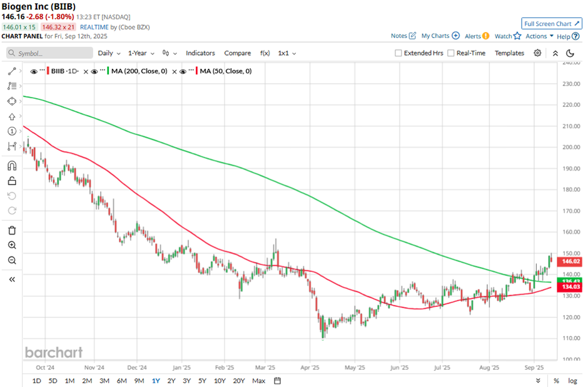Open the 1-Year period dropdown
This screenshot has width=588, height=387.
click(x=141, y=53)
